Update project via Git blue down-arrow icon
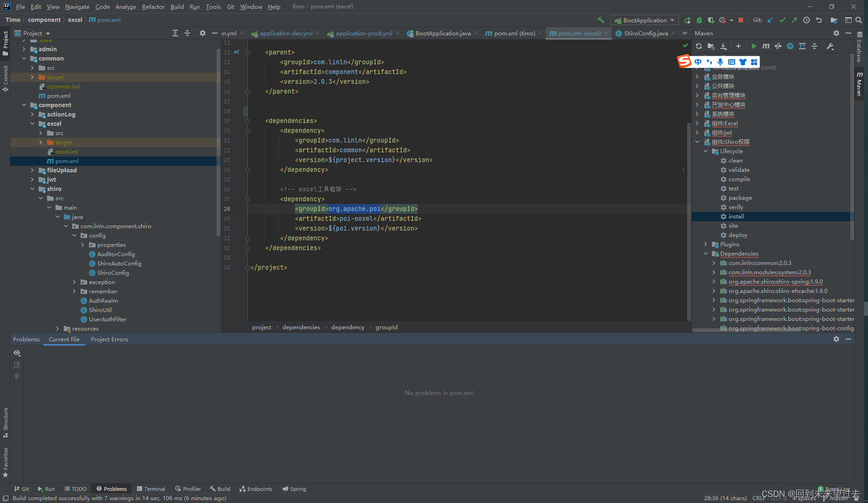The width and height of the screenshot is (868, 503). coord(769,20)
